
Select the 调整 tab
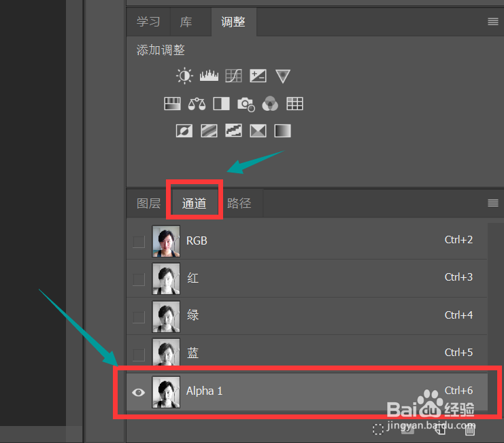[233, 22]
